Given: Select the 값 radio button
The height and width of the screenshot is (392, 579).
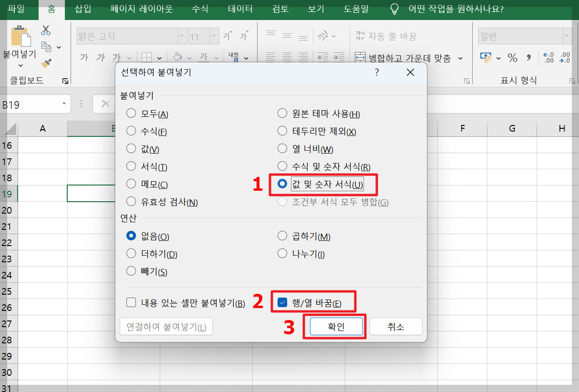Looking at the screenshot, I should coord(131,148).
